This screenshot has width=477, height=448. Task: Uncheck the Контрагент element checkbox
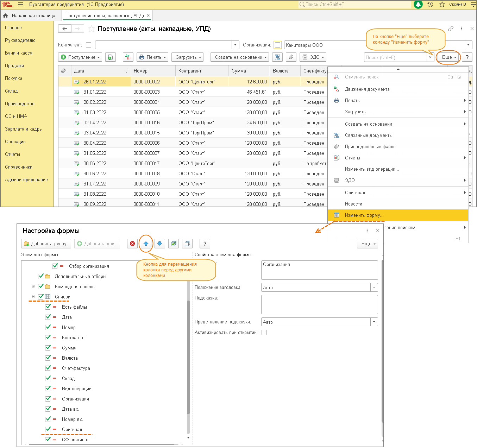[48, 337]
